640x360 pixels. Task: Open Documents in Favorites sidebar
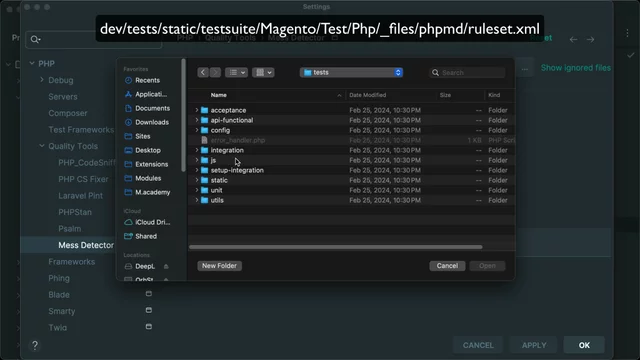pyautogui.click(x=147, y=108)
